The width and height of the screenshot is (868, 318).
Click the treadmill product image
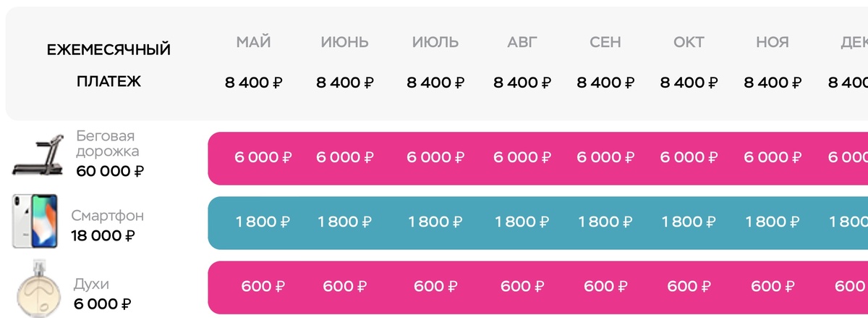[x=39, y=154]
